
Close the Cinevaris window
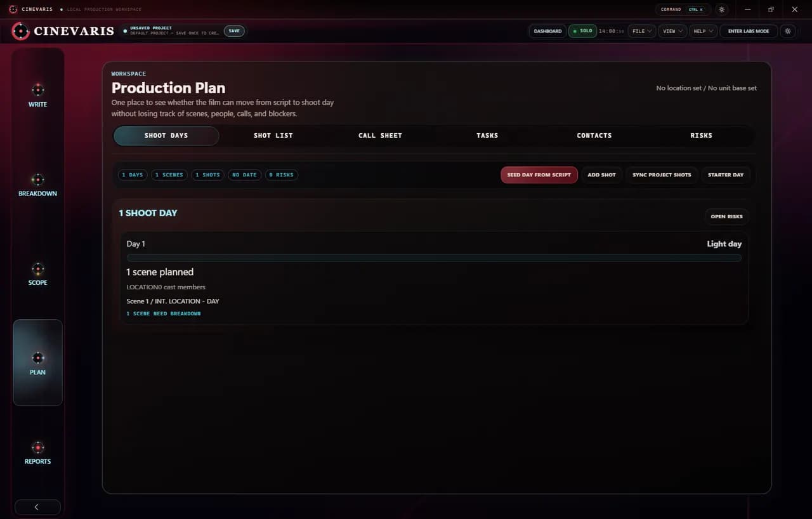point(795,10)
